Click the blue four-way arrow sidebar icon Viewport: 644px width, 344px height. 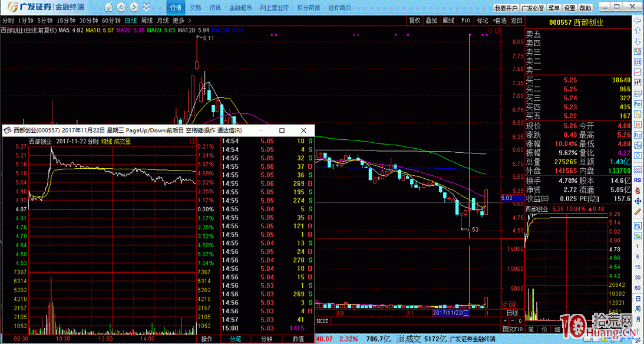click(638, 201)
